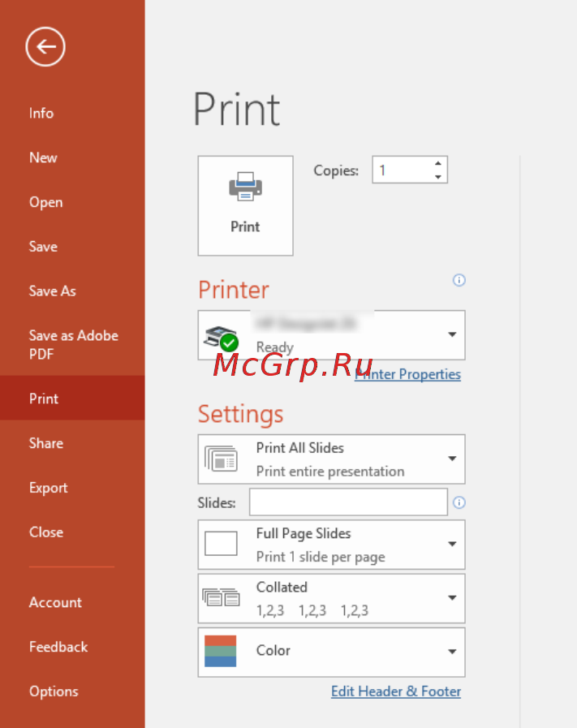
Task: Click inside the Copies number field
Action: pos(403,170)
